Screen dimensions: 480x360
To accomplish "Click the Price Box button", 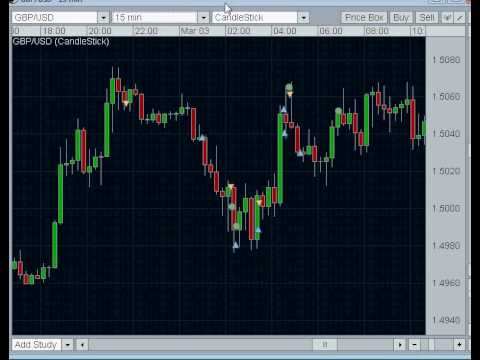I will [x=364, y=17].
